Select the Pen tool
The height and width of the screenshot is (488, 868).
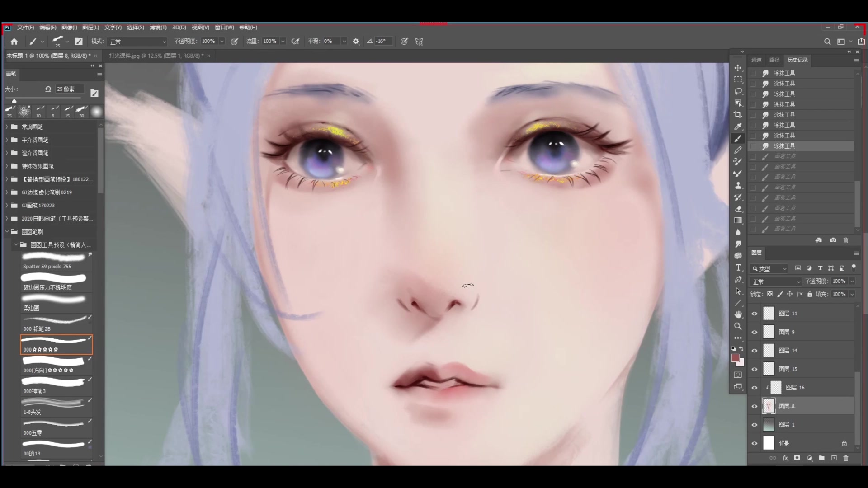(738, 279)
